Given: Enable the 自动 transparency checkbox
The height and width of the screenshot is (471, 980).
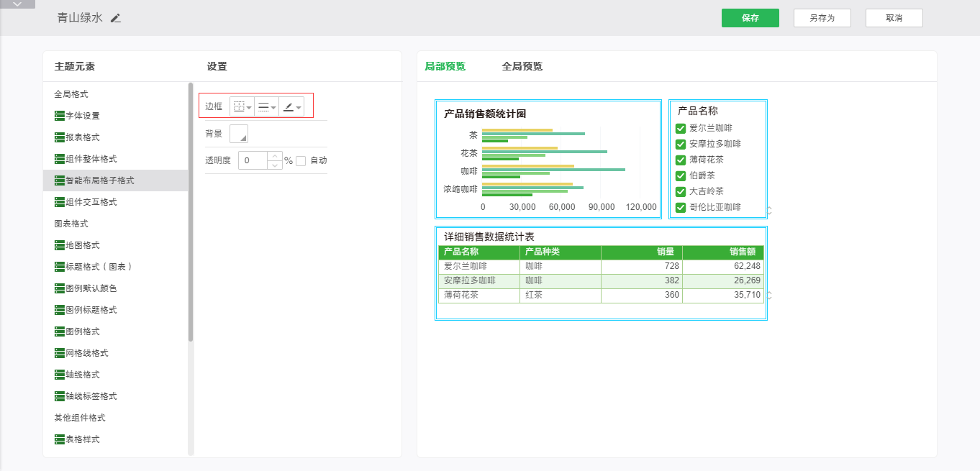Looking at the screenshot, I should 301,160.
